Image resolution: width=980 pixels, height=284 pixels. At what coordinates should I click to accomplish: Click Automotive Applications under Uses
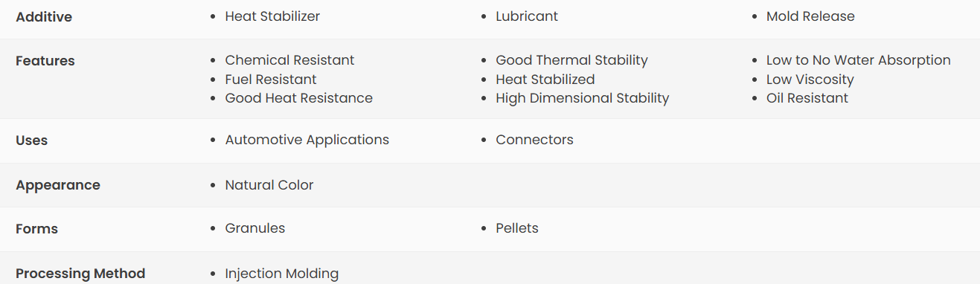307,140
